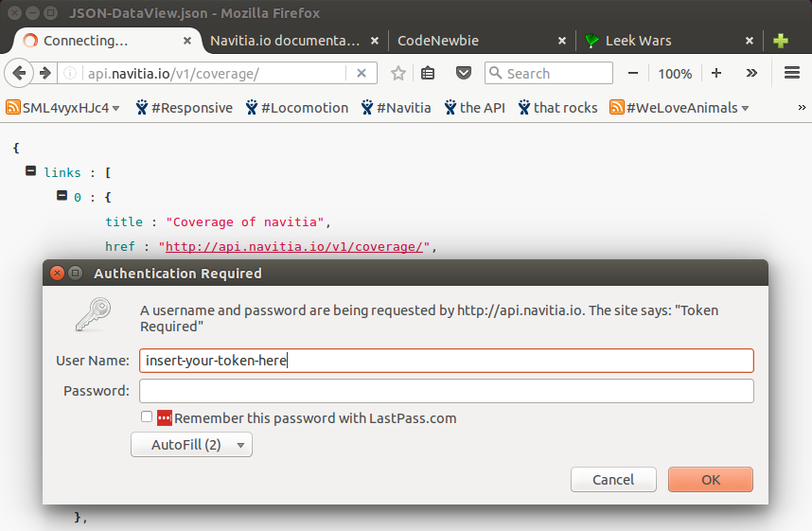The width and height of the screenshot is (812, 531).
Task: Zoom out with the minus button
Action: (632, 73)
